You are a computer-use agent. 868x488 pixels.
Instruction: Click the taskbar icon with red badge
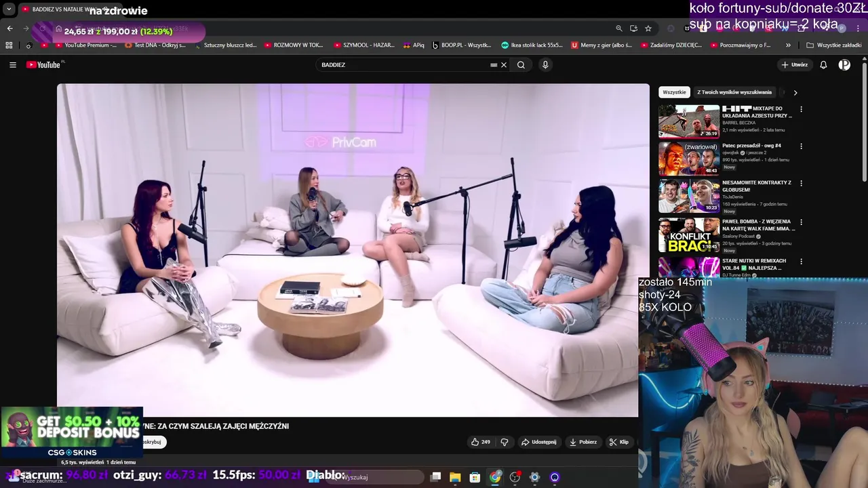[x=515, y=477]
